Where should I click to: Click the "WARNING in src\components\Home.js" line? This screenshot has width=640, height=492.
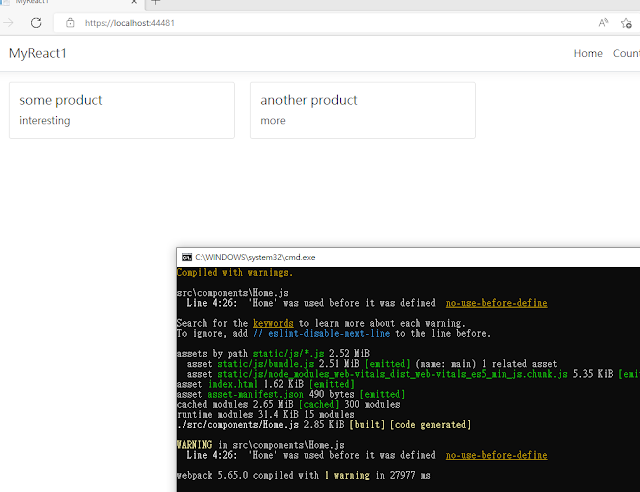(260, 445)
